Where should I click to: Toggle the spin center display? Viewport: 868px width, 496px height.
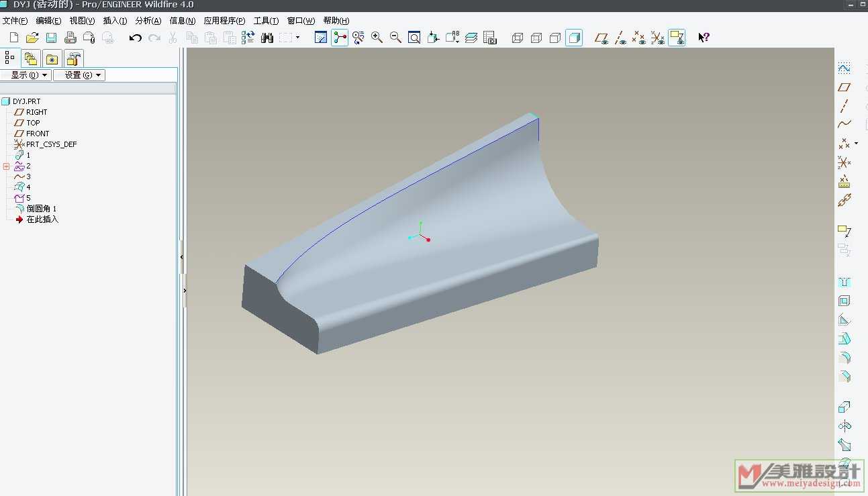point(340,38)
